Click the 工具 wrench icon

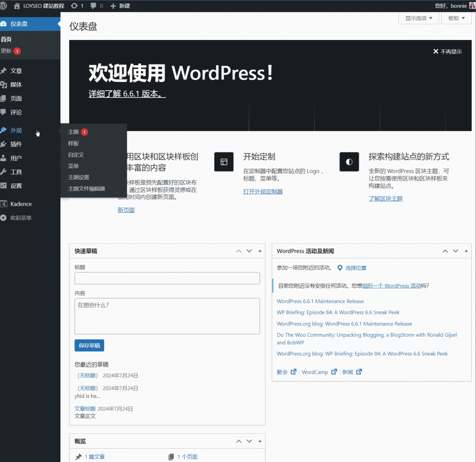4,172
